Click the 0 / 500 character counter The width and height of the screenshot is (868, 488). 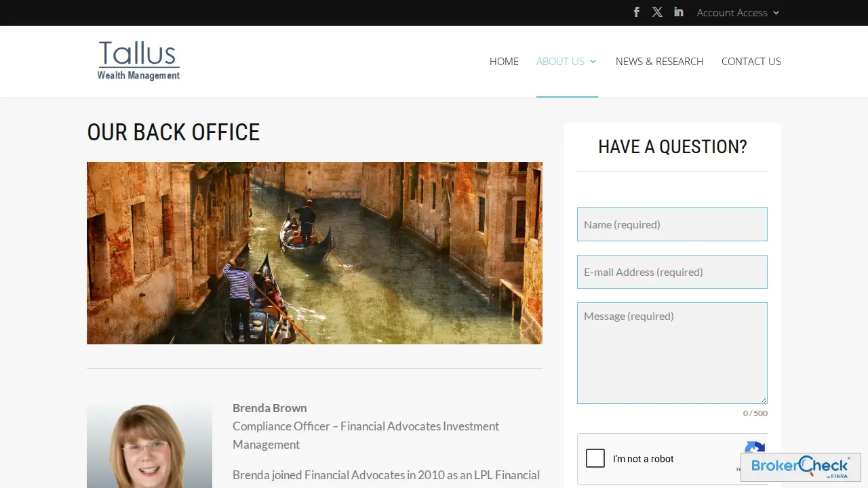755,413
